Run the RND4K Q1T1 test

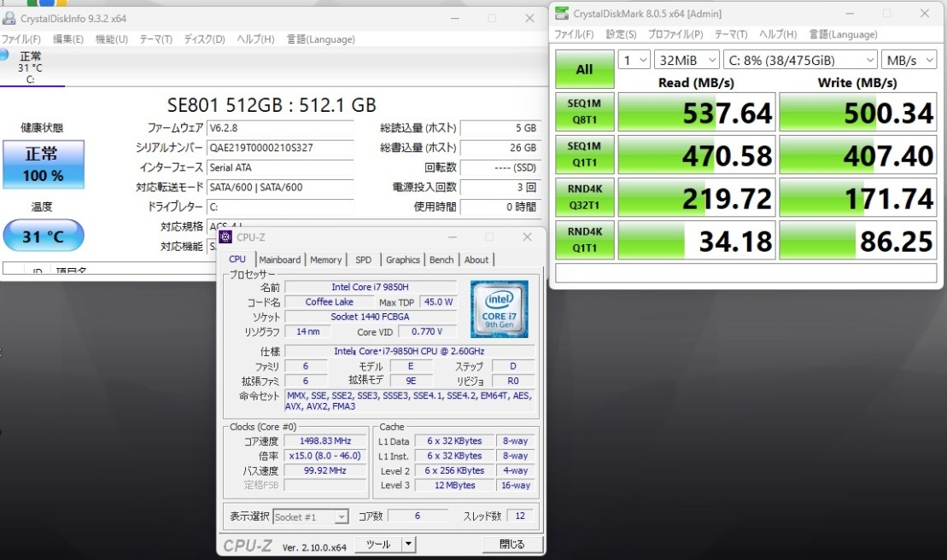point(585,240)
